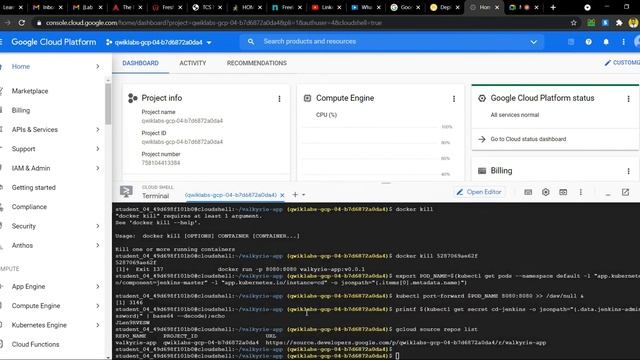This screenshot has width=640, height=360.
Task: Open Google Cloud Platform status card menu
Action: pyautogui.click(x=628, y=98)
